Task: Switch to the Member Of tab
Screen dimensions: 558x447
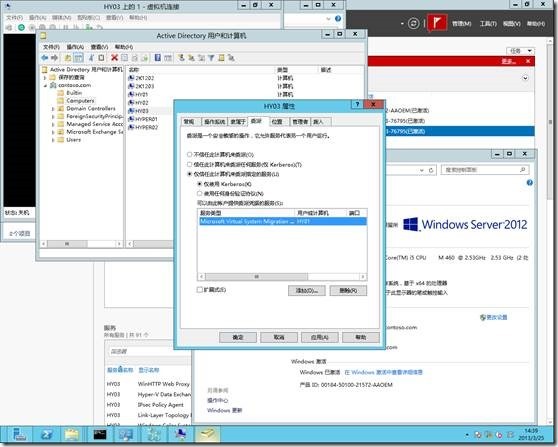Action: [x=238, y=122]
